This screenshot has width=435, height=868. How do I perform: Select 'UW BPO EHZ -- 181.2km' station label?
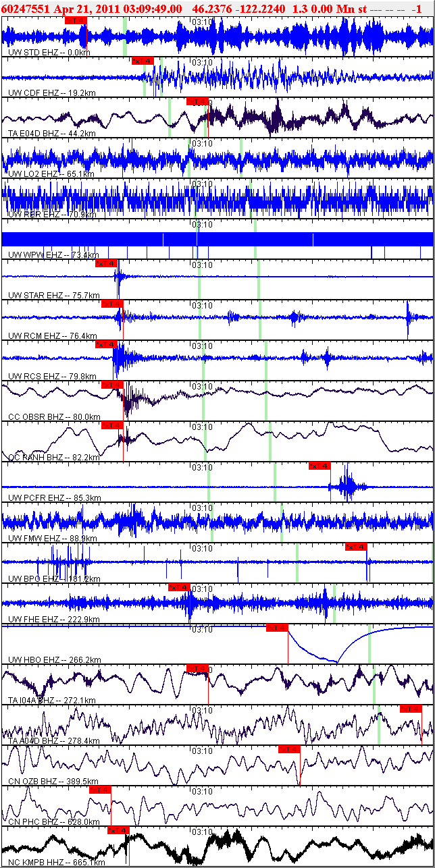click(54, 578)
